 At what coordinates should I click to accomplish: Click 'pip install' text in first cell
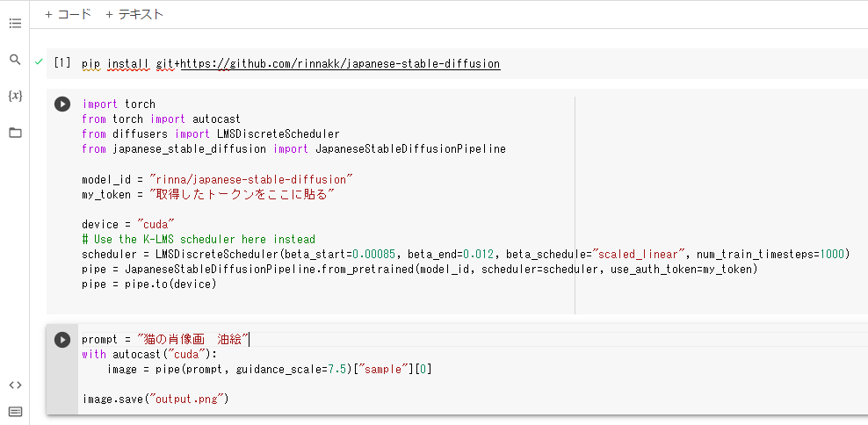click(x=116, y=63)
